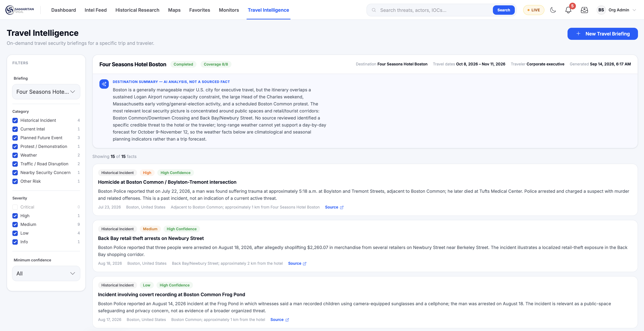644x331 pixels.
Task: Enable Critical severity checkbox
Action: click(x=15, y=207)
